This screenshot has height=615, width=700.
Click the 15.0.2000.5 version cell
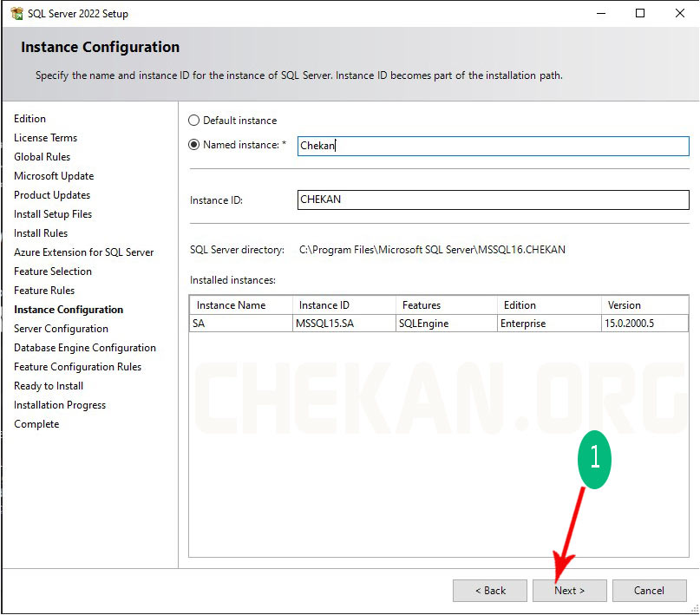tap(644, 324)
